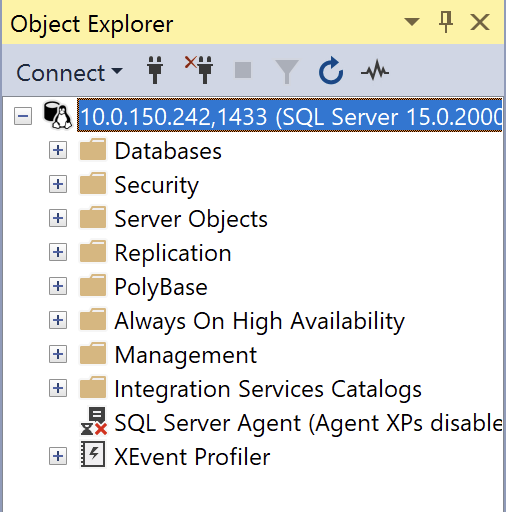This screenshot has width=506, height=512.
Task: Collapse the 10.0.150.242 server node
Action: (23, 116)
